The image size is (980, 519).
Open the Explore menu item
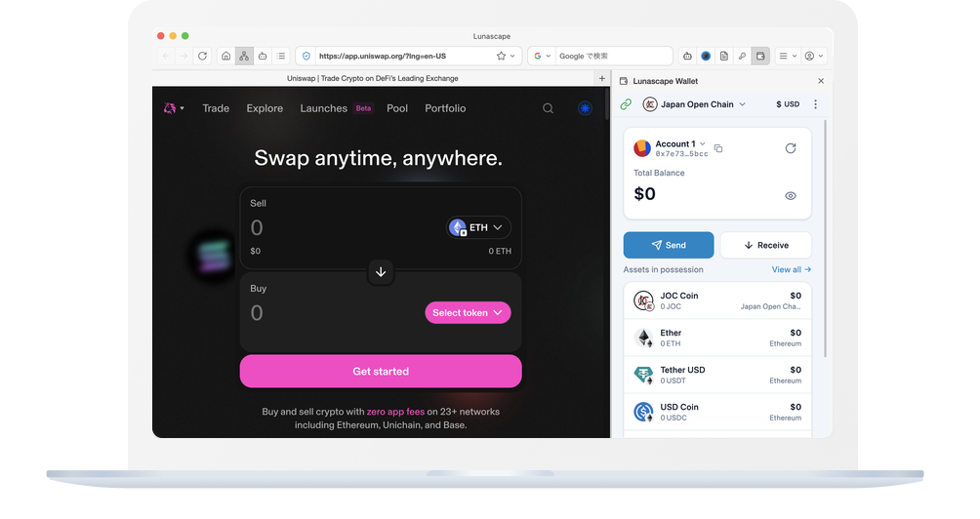click(265, 108)
